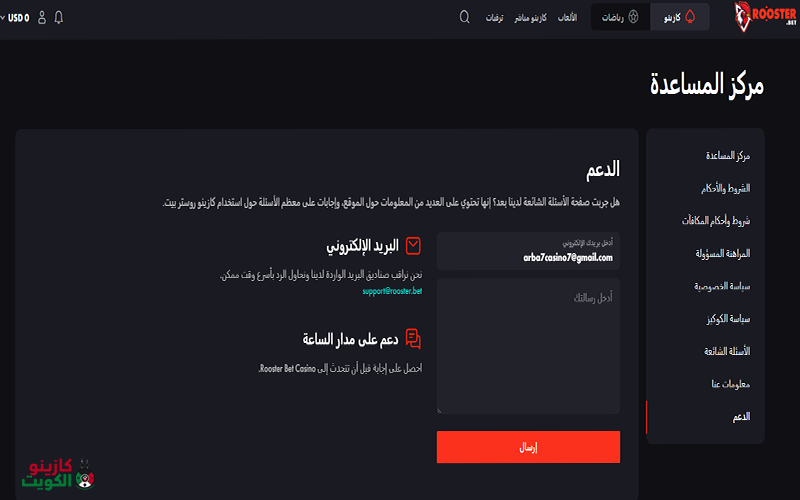Select الدعم in the sidebar
The image size is (800, 500).
pos(741,417)
